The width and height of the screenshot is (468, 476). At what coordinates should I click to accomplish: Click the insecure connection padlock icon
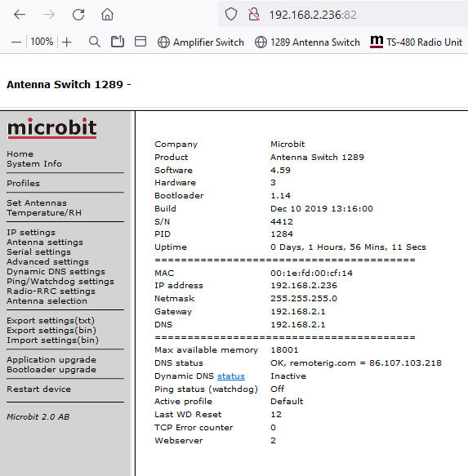[254, 14]
